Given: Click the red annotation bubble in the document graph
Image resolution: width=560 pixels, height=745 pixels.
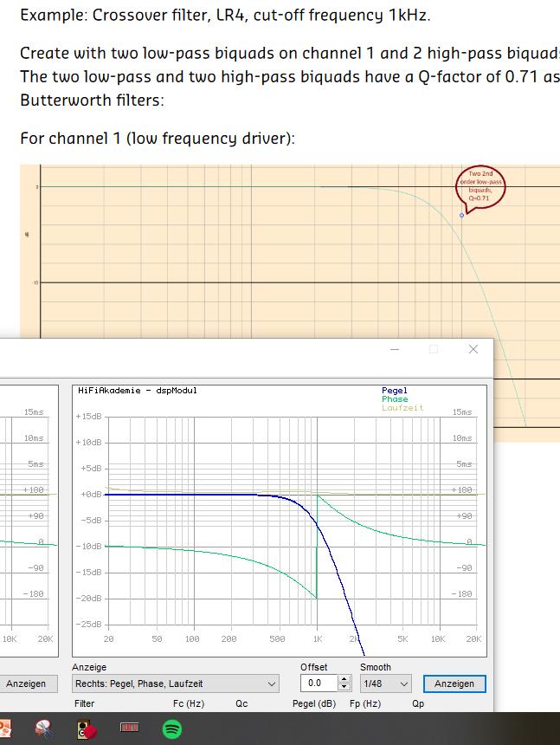Looking at the screenshot, I should click(x=480, y=188).
